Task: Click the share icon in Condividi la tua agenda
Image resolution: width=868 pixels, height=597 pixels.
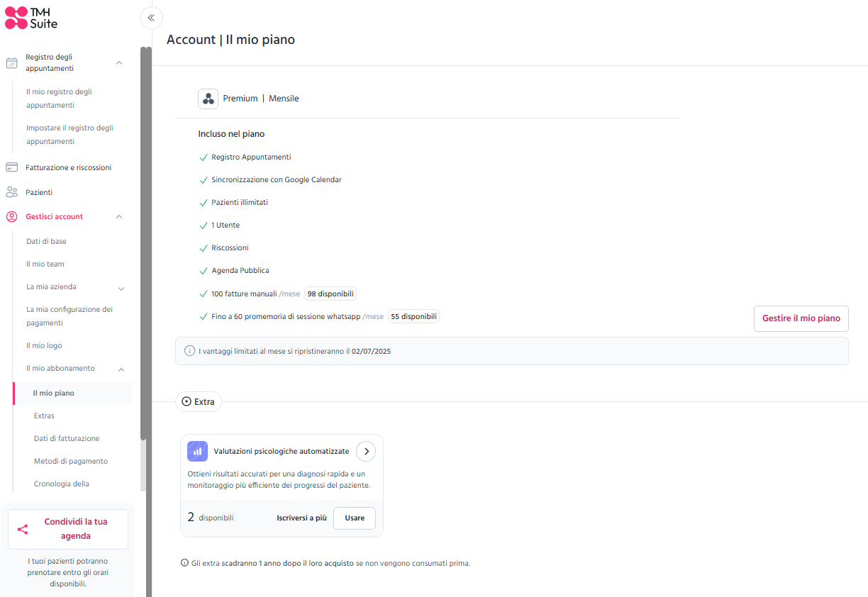Action: [x=23, y=529]
